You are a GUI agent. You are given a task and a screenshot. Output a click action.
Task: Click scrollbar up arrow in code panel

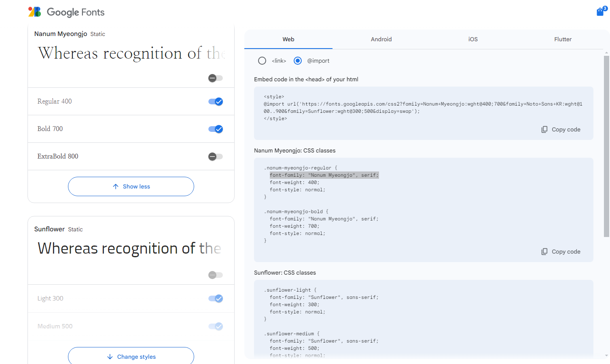(x=606, y=53)
